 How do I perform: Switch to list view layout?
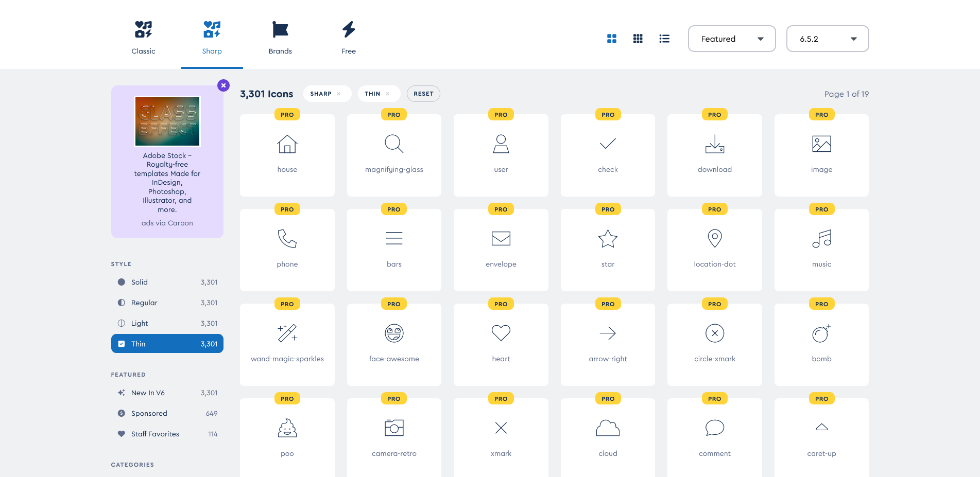pos(664,39)
